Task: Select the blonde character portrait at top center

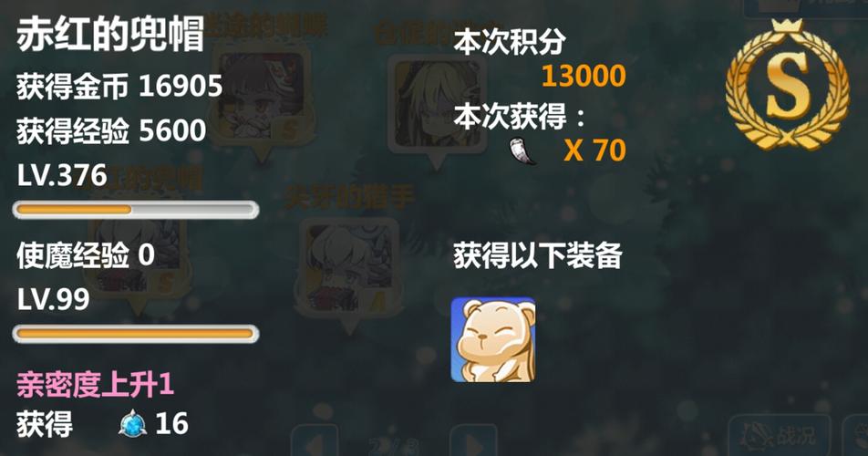Action: tap(437, 104)
